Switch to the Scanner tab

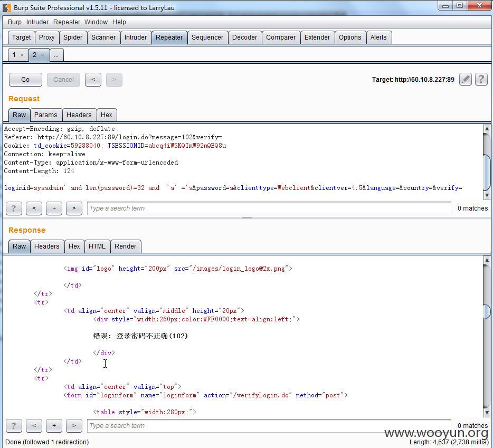103,37
